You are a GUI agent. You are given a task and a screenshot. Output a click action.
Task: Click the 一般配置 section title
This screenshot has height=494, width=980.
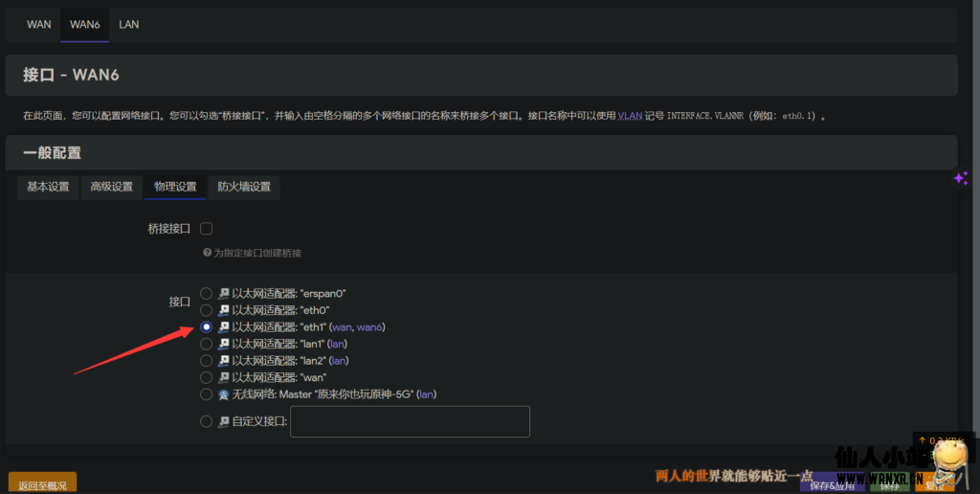(x=52, y=152)
